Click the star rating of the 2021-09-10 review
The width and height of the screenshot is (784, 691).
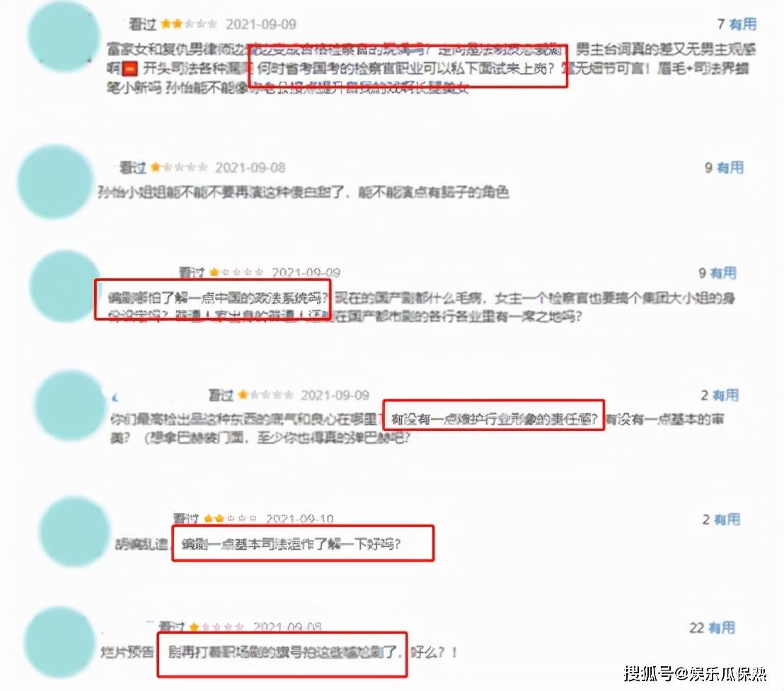tap(231, 519)
